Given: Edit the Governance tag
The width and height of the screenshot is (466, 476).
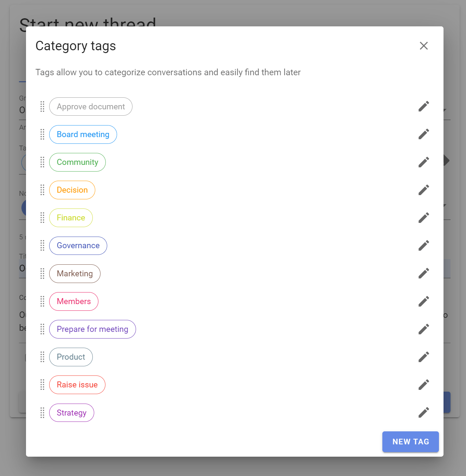Looking at the screenshot, I should point(423,245).
